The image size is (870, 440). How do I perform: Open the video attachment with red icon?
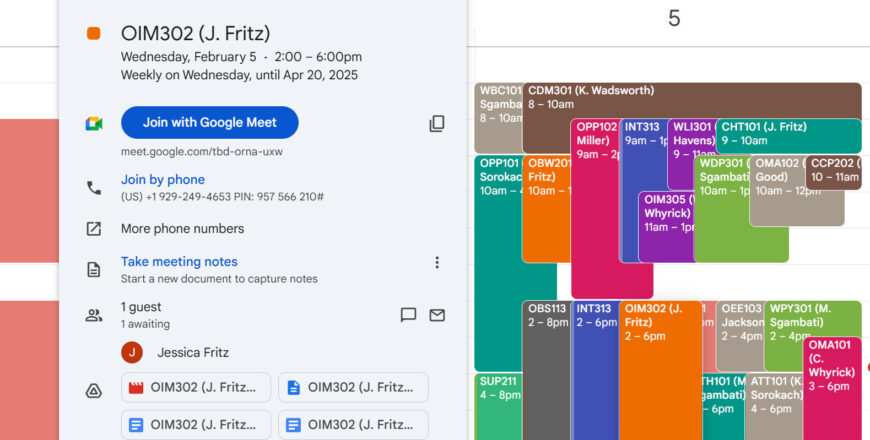196,387
